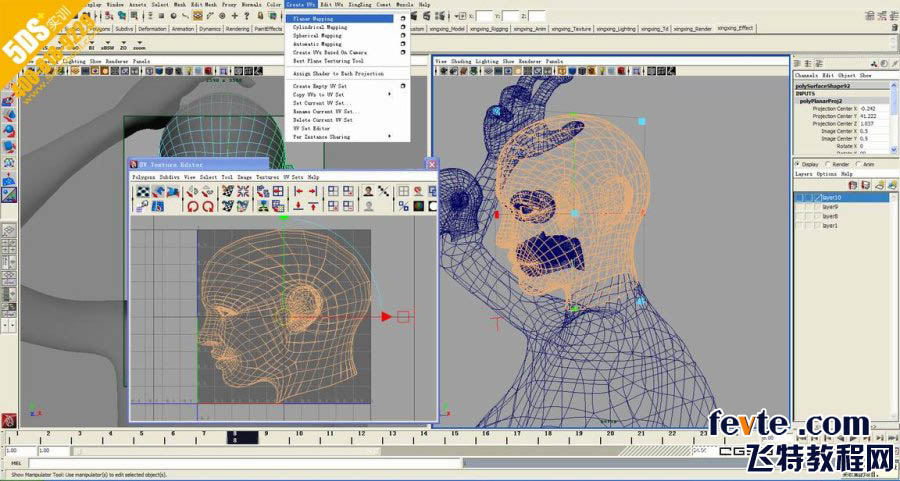
Task: Toggle checkered texture display in UV Editor
Action: 142,192
